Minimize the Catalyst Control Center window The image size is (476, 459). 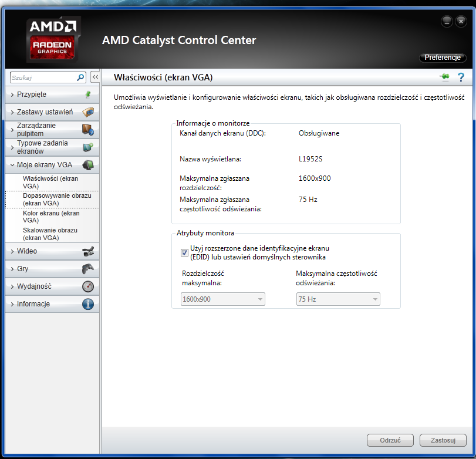(447, 22)
